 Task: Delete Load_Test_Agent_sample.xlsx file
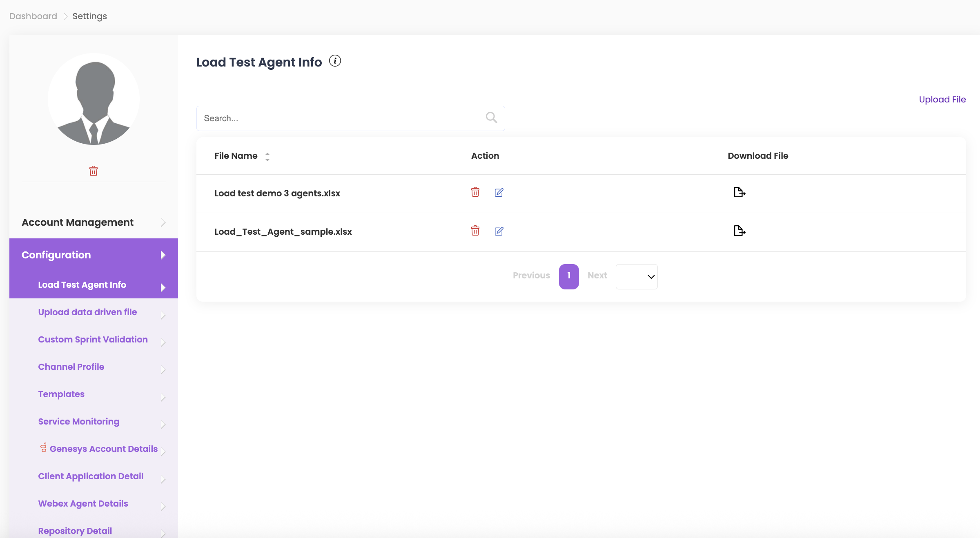click(x=475, y=231)
